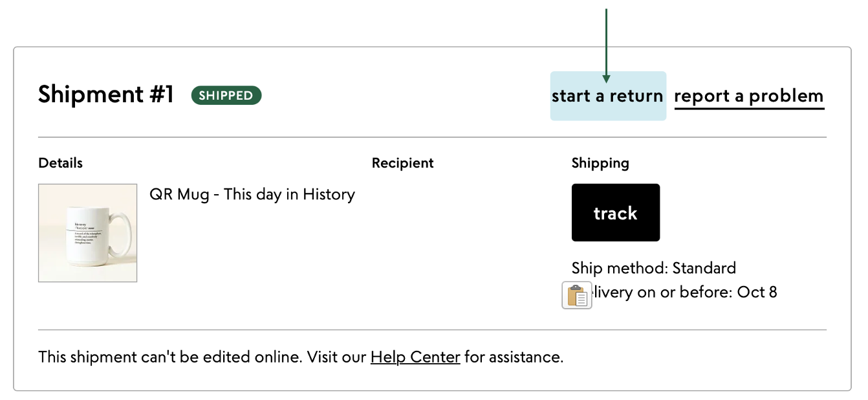Click the Shipment #1 heading

click(105, 94)
